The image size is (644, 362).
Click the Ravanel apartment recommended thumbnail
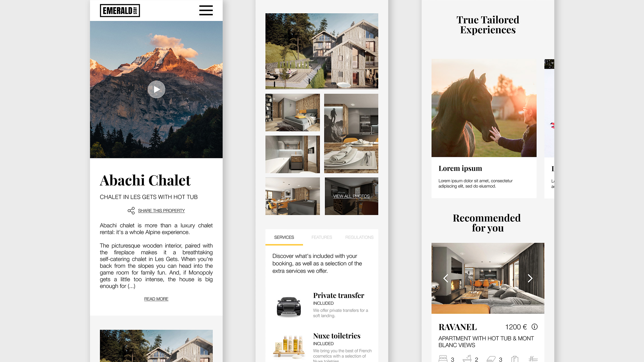coord(488,278)
